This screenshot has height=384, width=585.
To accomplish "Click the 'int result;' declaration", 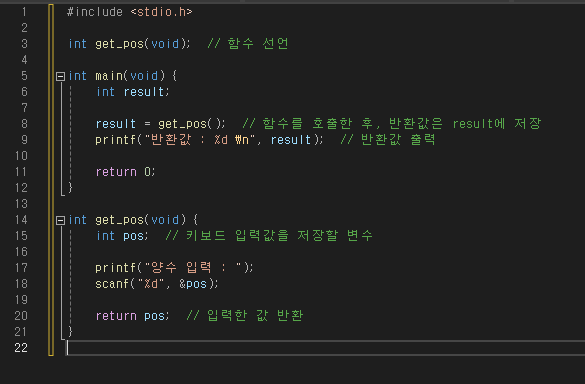I will [133, 92].
